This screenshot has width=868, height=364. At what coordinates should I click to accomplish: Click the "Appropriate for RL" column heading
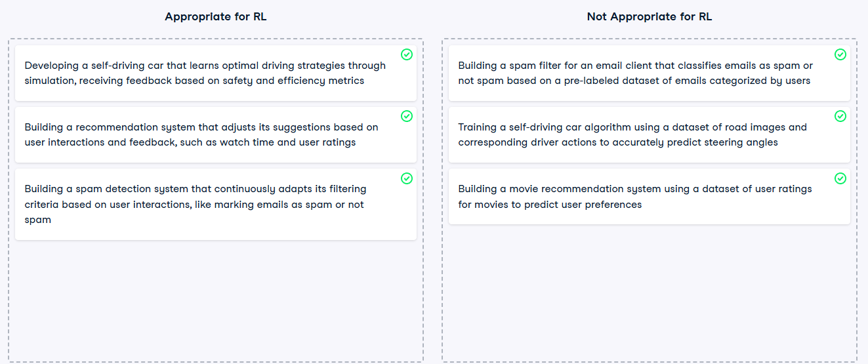[216, 17]
